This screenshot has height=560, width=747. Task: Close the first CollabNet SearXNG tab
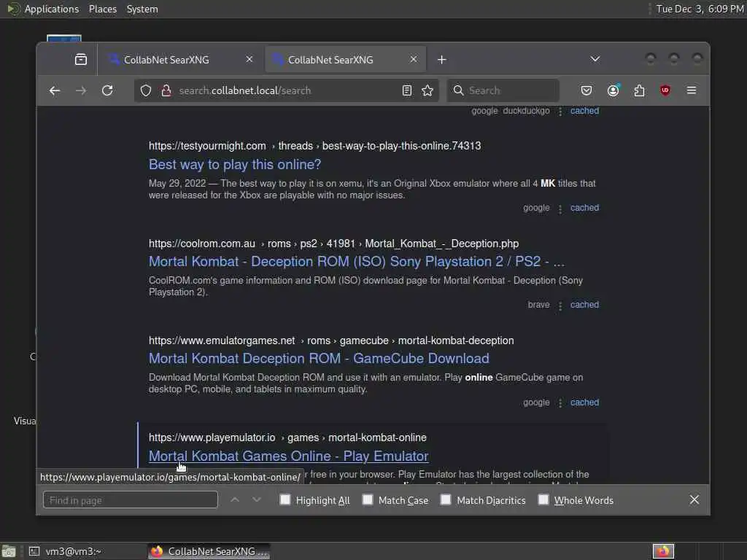[x=249, y=60]
